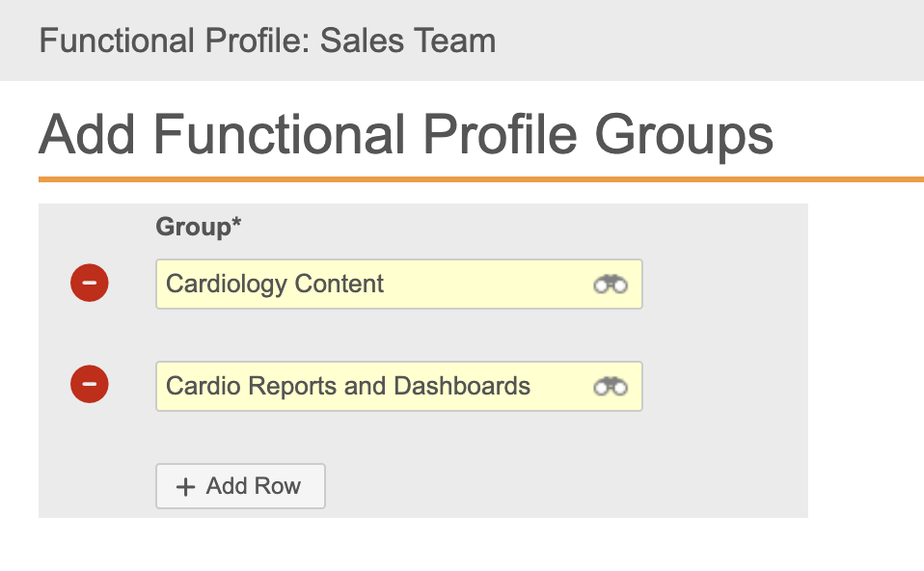Click the 'Sales Team' profile name
The image size is (924, 571).
[408, 41]
